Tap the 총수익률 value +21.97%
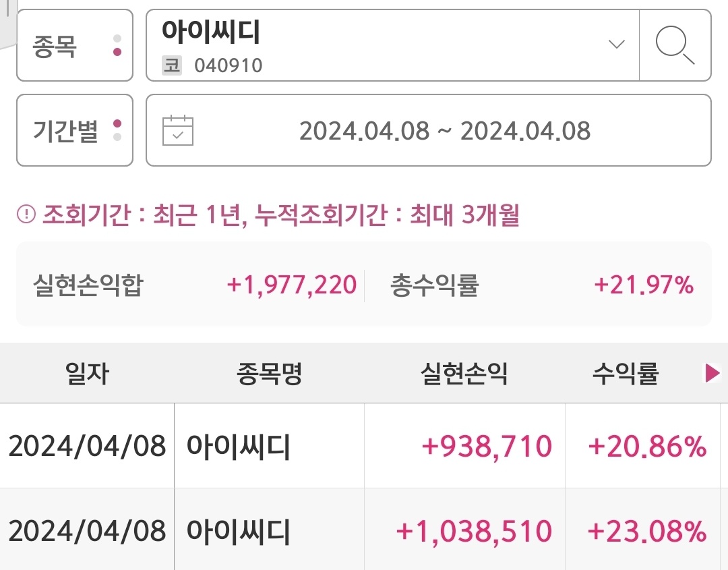Screen dimensions: 728x570 (644, 285)
